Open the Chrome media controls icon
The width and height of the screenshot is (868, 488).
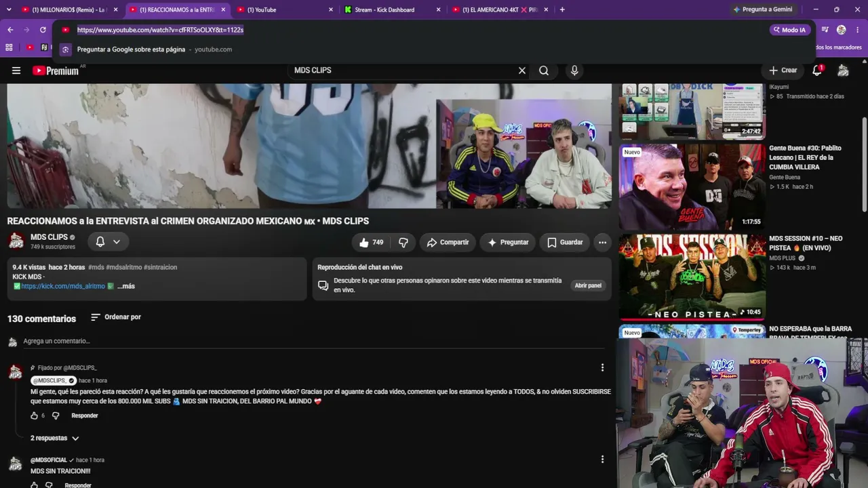tap(825, 30)
